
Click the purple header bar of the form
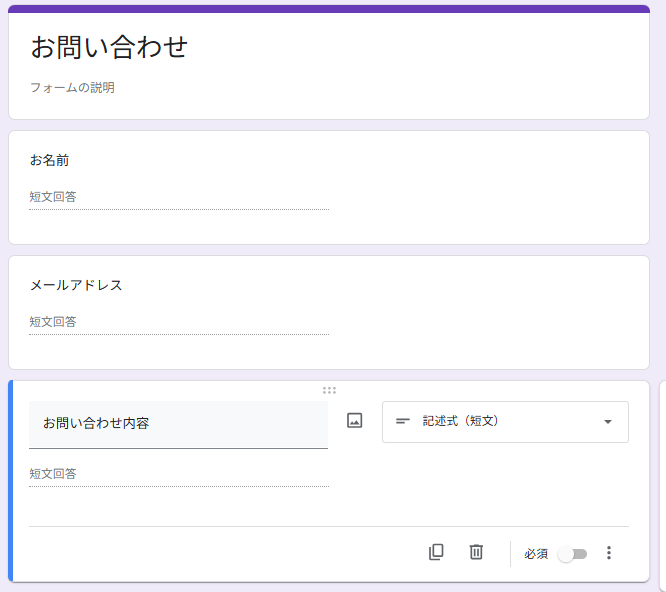pyautogui.click(x=329, y=9)
